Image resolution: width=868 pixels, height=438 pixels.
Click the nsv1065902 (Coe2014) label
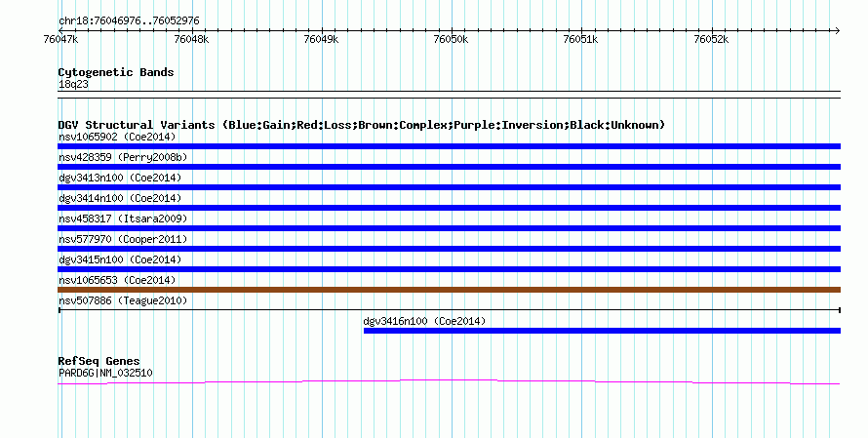(x=117, y=137)
